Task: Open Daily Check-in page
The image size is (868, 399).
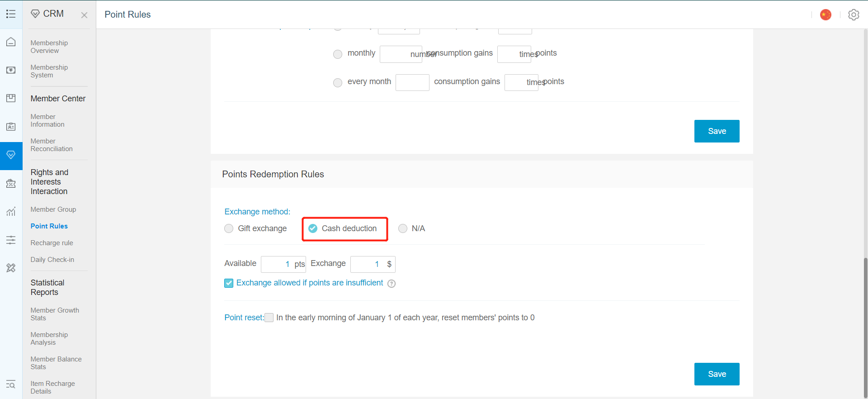Action: pyautogui.click(x=52, y=260)
